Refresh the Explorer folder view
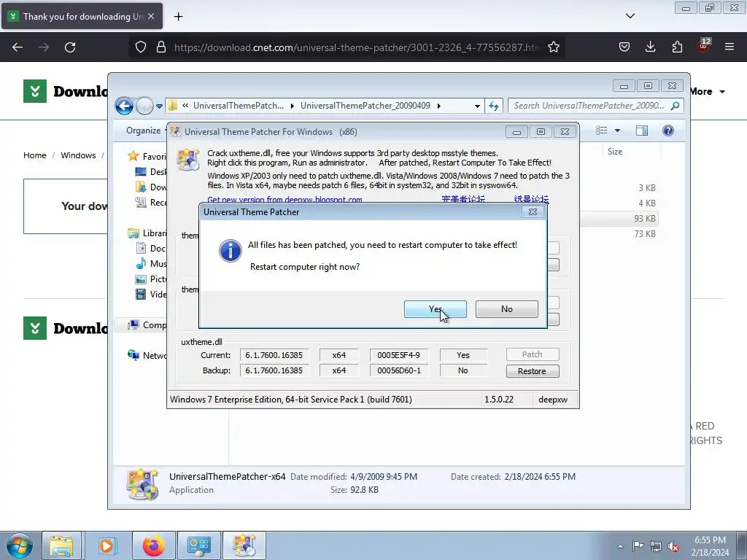The image size is (747, 560). (494, 106)
